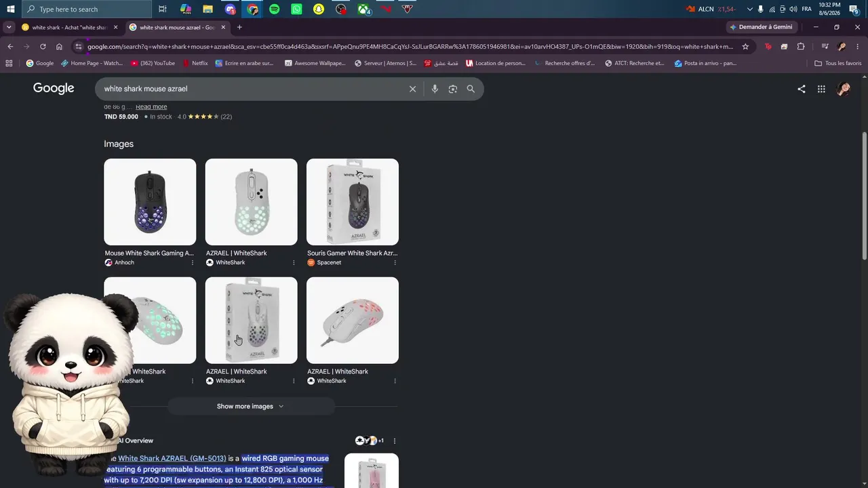868x488 pixels.
Task: Open options for the Spacenet image result
Action: coord(395,262)
